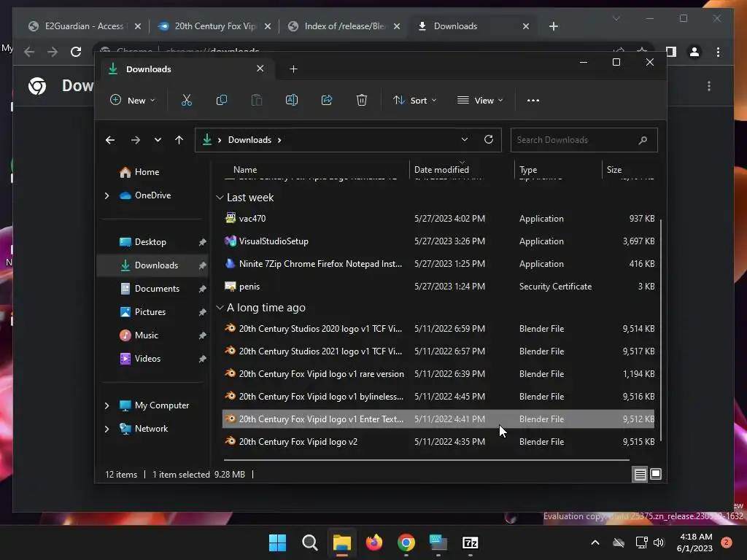Image resolution: width=747 pixels, height=560 pixels.
Task: Click Chrome icon on the taskbar
Action: [406, 542]
